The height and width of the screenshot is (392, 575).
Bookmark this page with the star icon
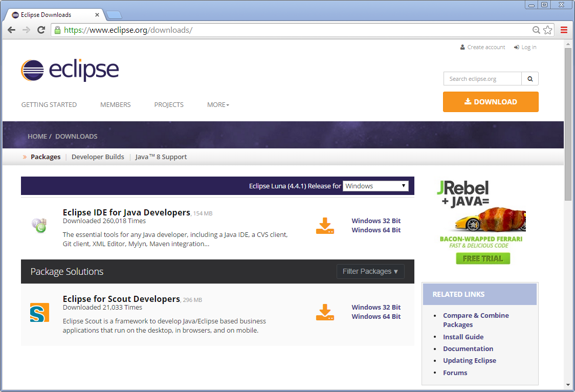tap(548, 30)
